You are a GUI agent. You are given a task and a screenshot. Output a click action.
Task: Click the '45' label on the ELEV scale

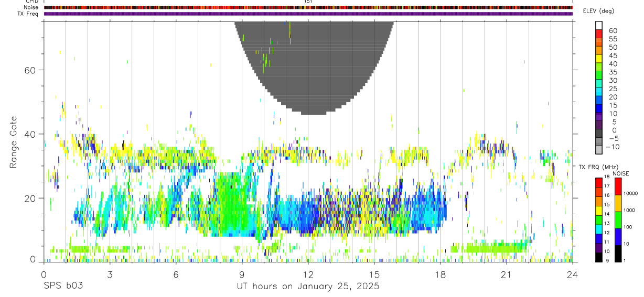tap(613, 56)
